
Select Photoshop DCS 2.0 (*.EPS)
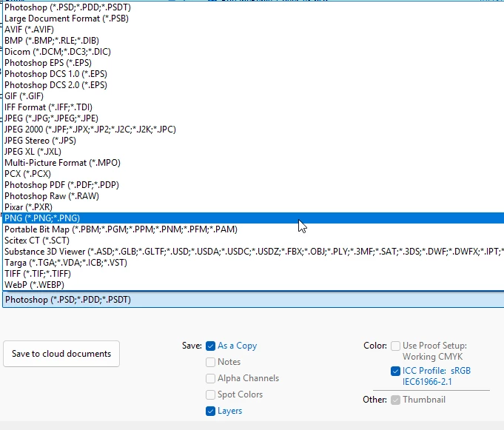click(253, 85)
